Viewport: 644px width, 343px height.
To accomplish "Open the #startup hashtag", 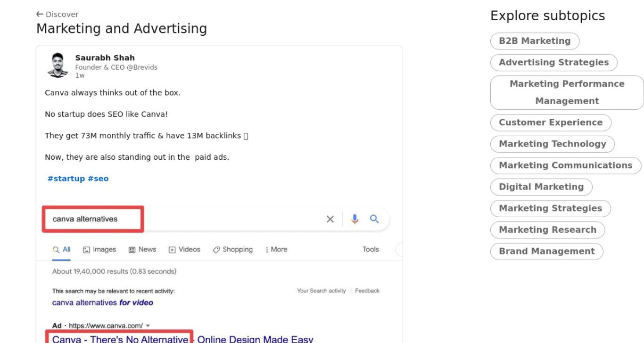I will 66,179.
